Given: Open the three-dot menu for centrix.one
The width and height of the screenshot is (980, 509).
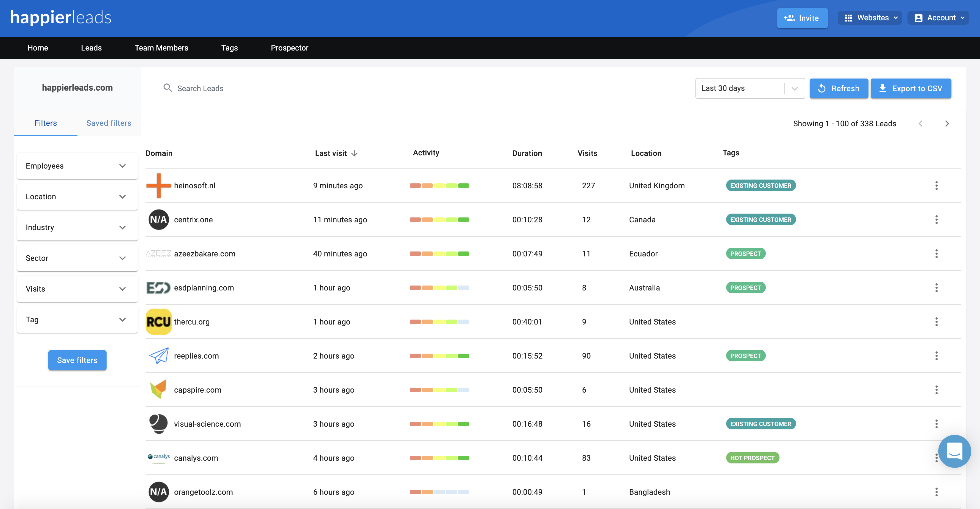Looking at the screenshot, I should tap(936, 220).
